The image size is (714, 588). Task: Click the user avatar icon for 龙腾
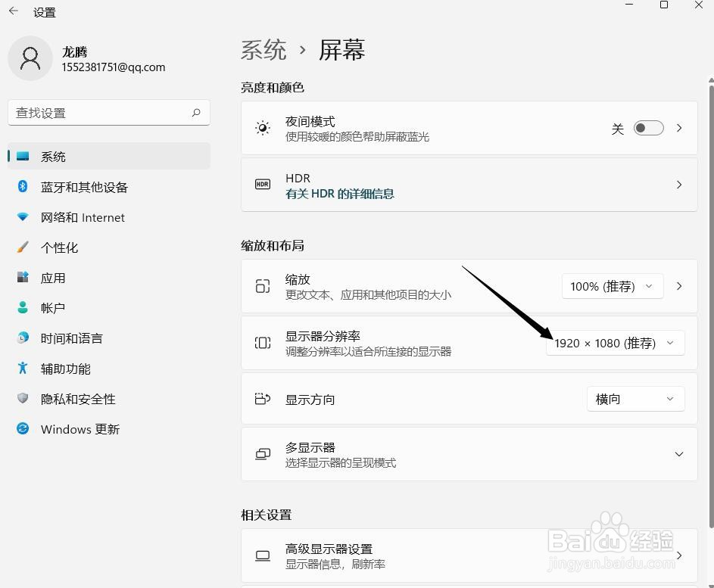(30, 59)
